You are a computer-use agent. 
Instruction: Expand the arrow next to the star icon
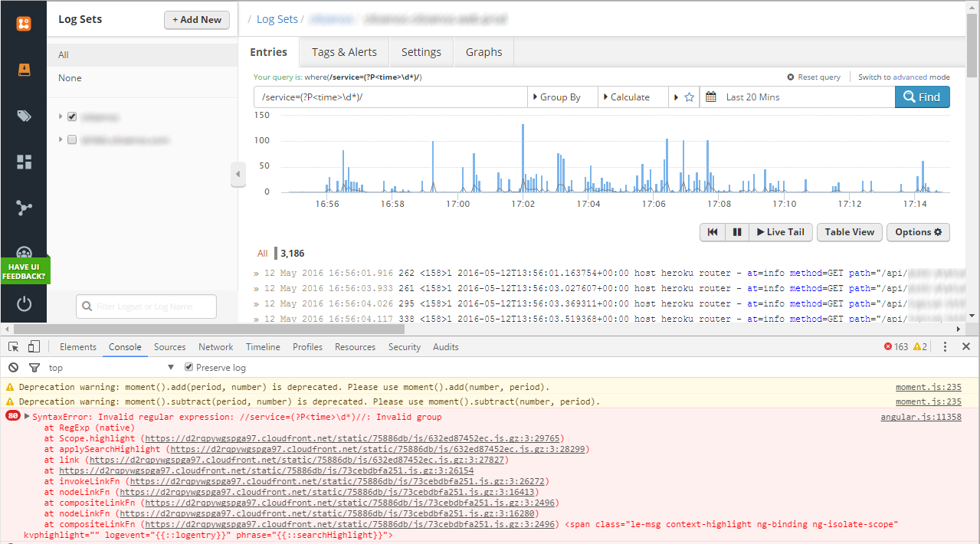[676, 97]
